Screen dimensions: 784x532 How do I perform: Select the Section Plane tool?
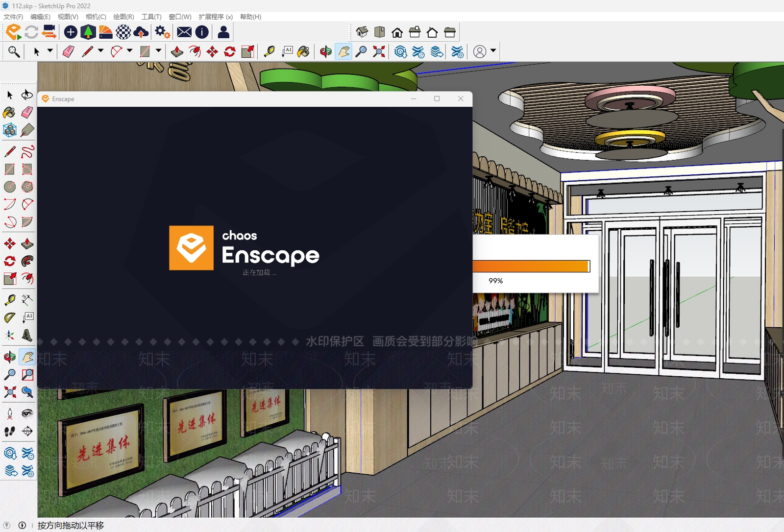[27, 431]
